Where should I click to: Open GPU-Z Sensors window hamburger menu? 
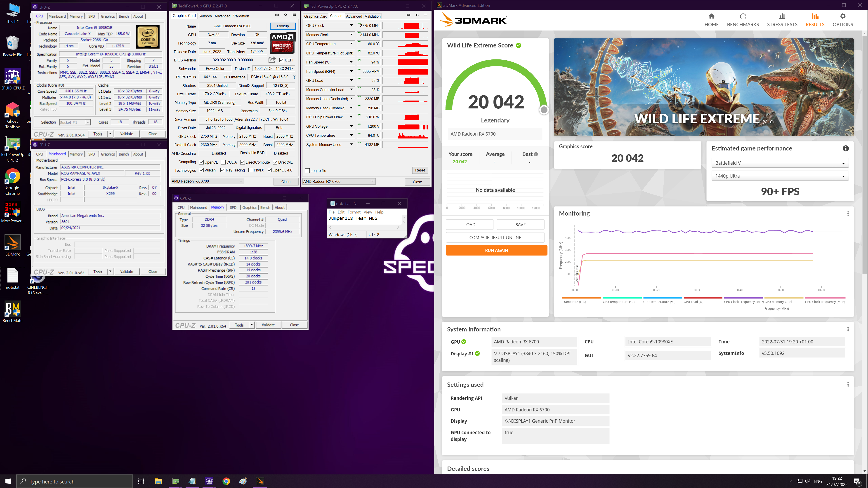coord(426,15)
